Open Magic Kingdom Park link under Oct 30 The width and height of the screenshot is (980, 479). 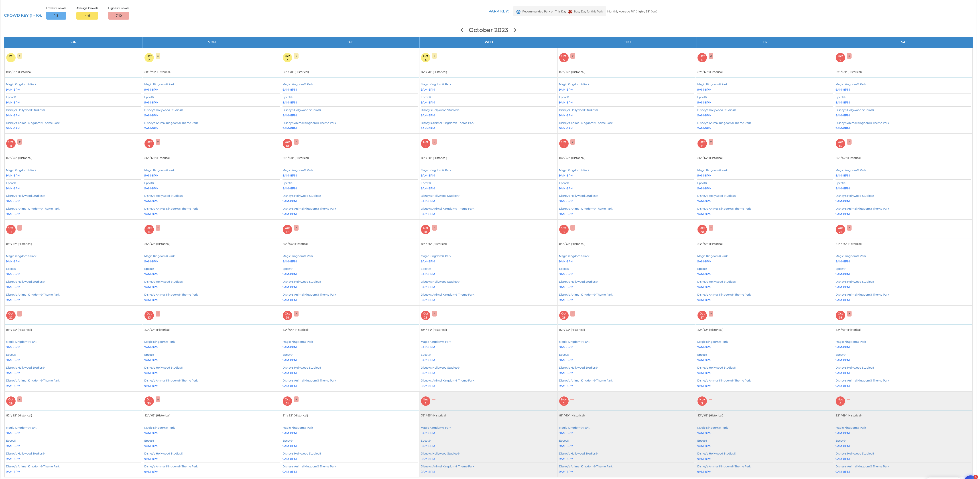[159, 428]
